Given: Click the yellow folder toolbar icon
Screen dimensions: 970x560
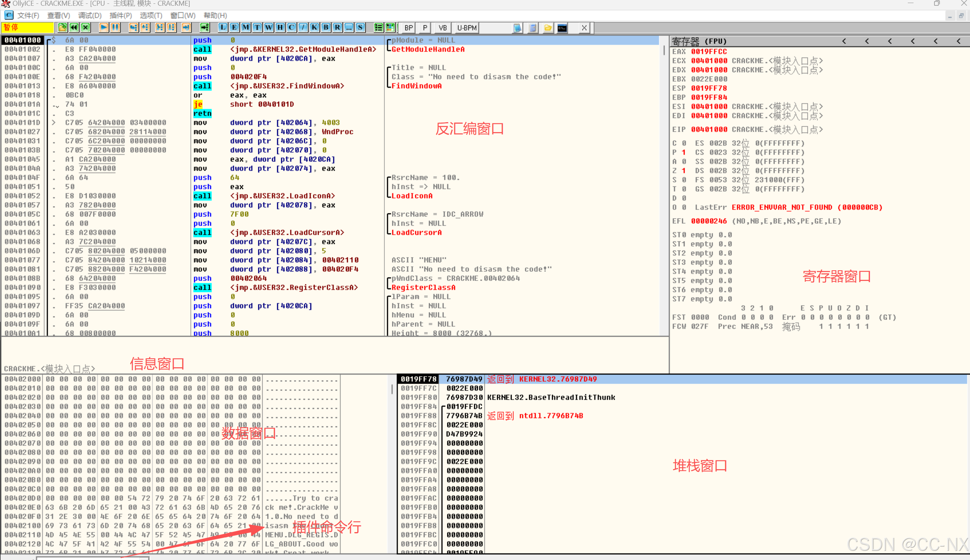Looking at the screenshot, I should click(x=548, y=28).
